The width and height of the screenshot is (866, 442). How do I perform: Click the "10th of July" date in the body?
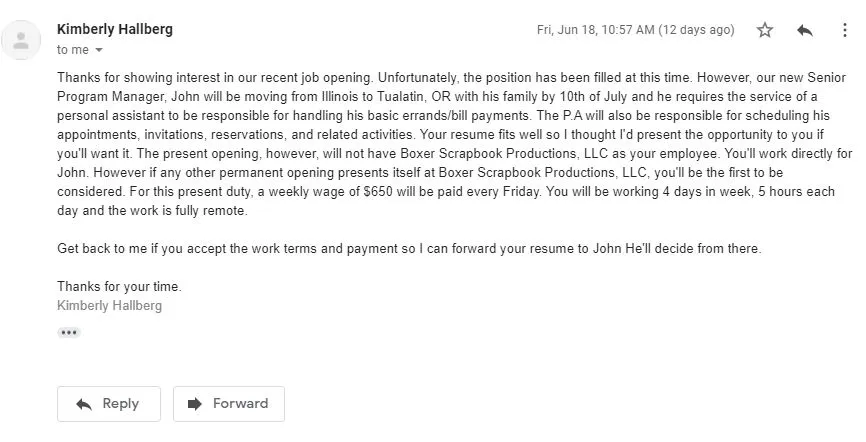[593, 97]
